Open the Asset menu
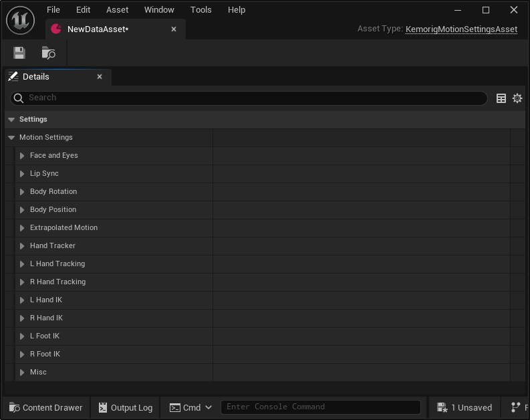530x420 pixels. point(118,10)
